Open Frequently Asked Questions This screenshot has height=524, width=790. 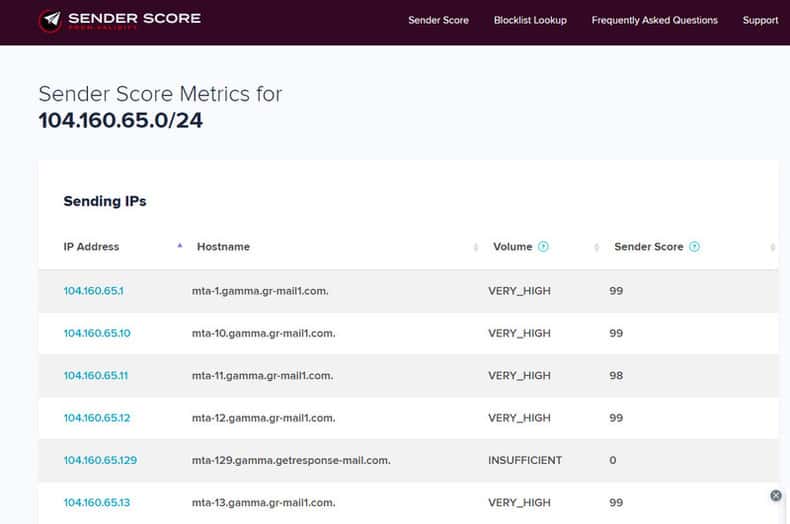654,20
